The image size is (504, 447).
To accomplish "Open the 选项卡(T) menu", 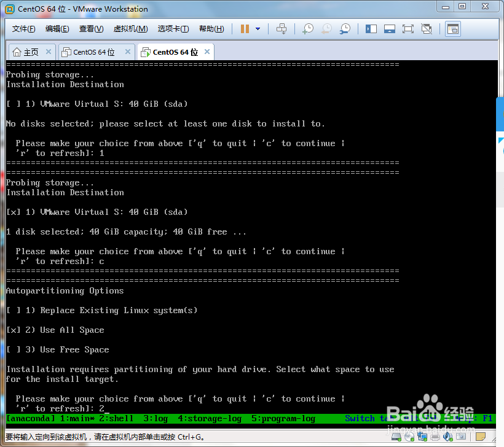I will (x=173, y=29).
